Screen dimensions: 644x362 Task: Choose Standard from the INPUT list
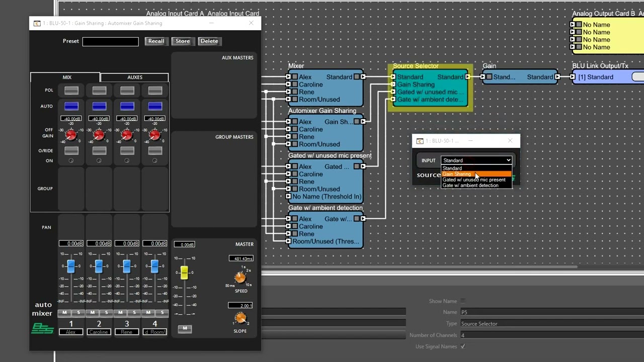click(476, 168)
